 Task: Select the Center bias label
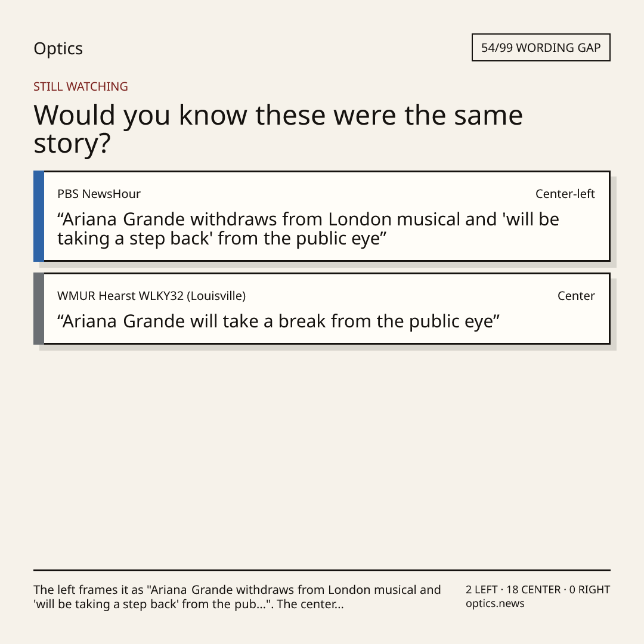click(576, 296)
